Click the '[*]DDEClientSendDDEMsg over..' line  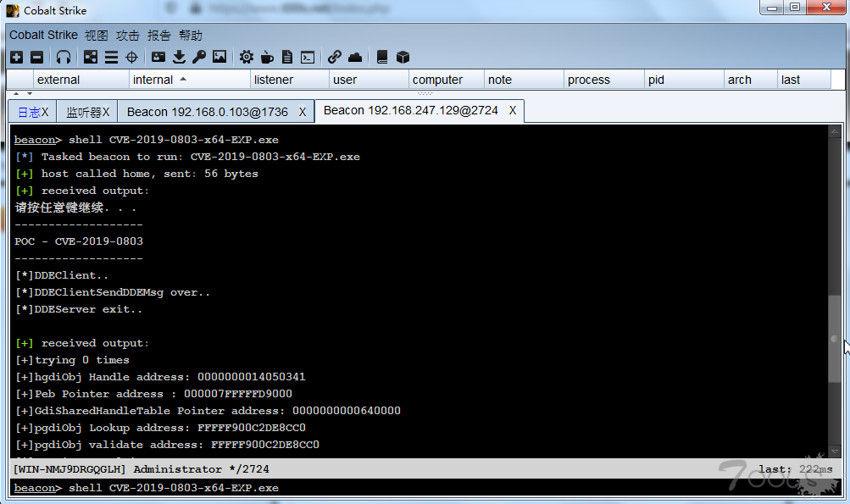pos(112,292)
